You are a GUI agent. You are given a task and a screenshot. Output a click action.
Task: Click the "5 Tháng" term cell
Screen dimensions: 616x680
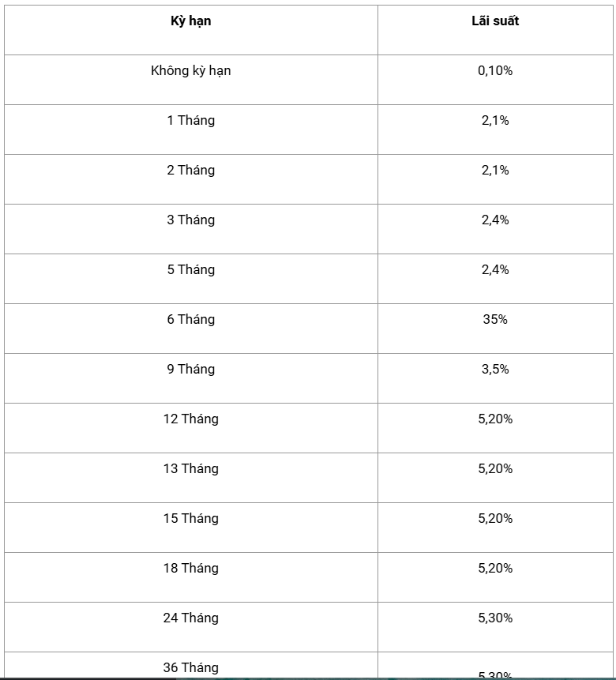(x=191, y=270)
